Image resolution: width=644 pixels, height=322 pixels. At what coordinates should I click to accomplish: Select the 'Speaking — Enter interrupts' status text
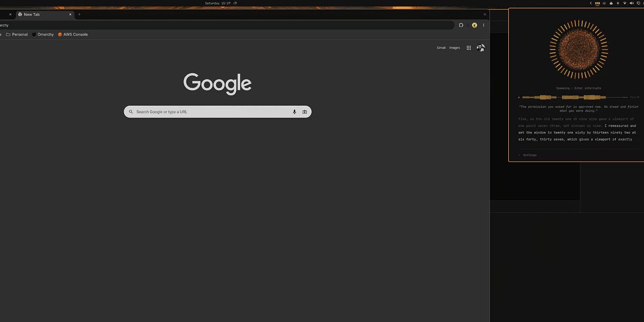(579, 88)
